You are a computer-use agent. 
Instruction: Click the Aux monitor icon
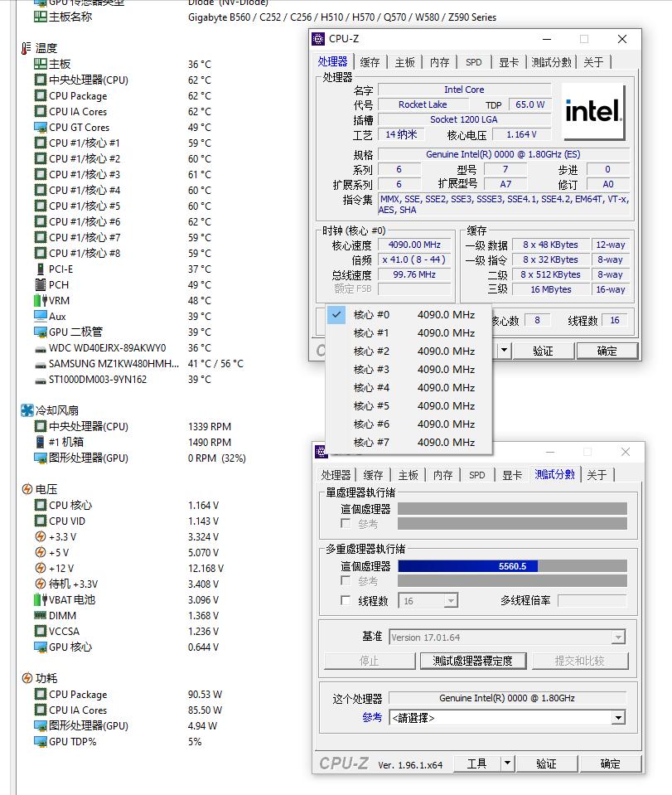click(41, 316)
